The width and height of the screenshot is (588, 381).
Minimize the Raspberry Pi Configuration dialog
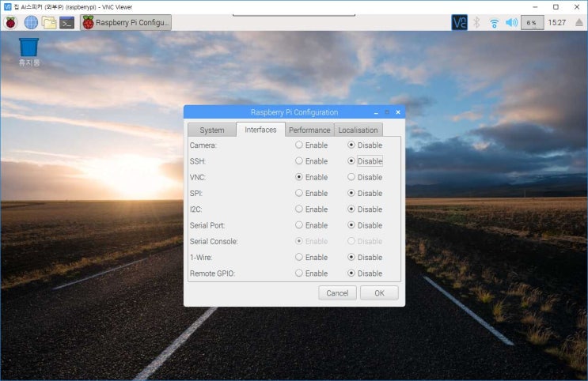click(x=376, y=112)
